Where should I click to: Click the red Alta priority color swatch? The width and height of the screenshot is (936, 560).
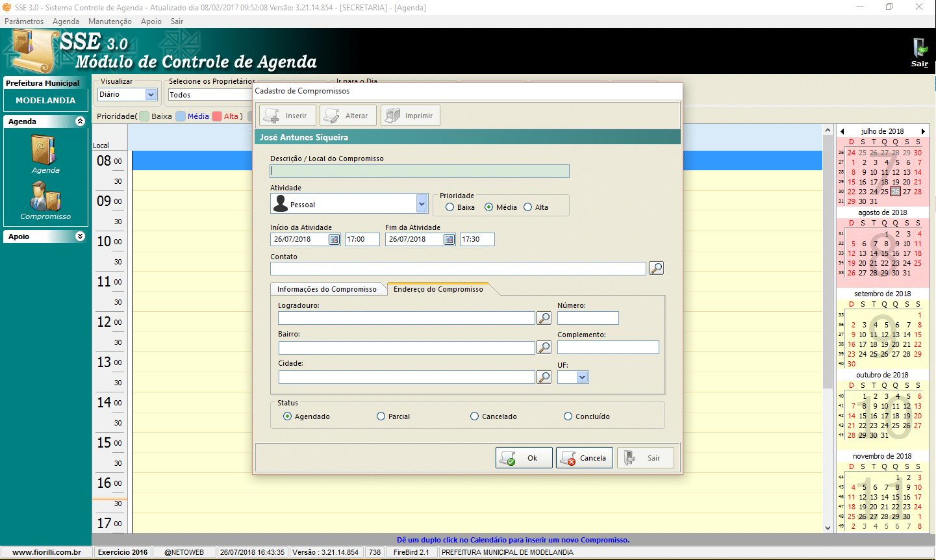coord(217,116)
